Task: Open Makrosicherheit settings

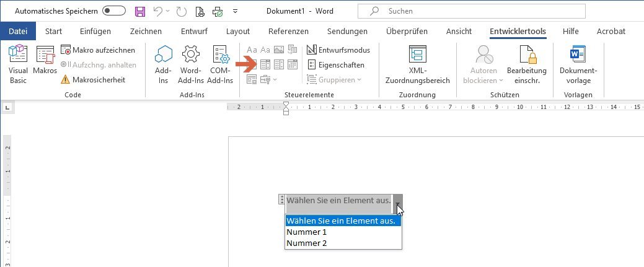Action: point(93,80)
